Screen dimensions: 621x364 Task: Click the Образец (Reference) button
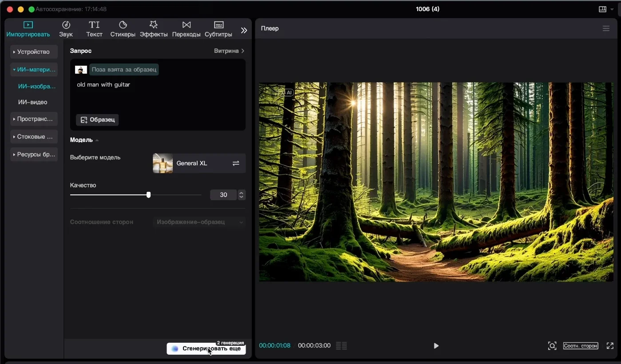click(97, 120)
